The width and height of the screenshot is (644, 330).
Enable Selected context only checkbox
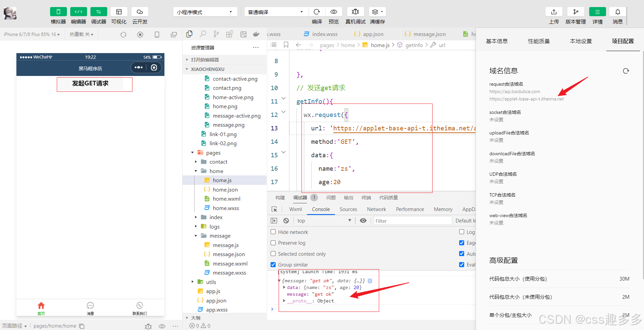coord(273,254)
